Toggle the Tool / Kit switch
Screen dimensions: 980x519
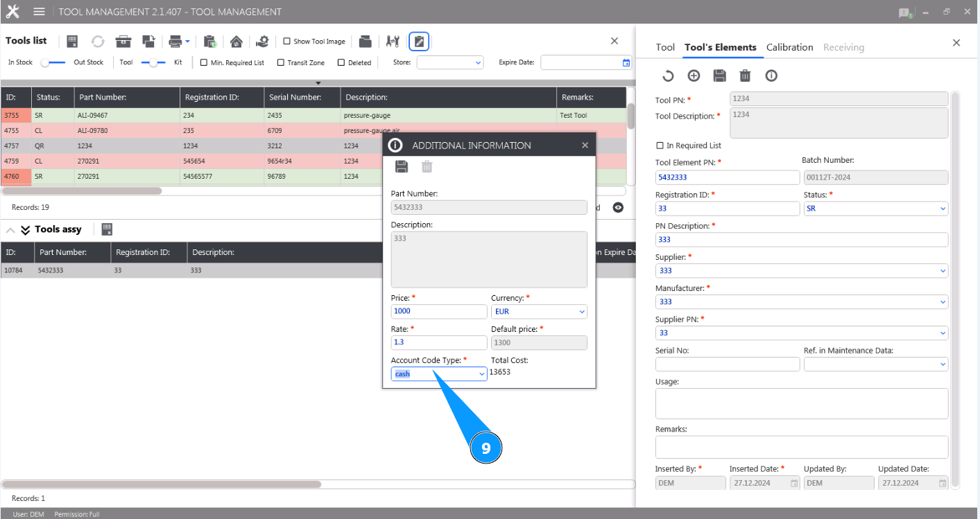(153, 62)
